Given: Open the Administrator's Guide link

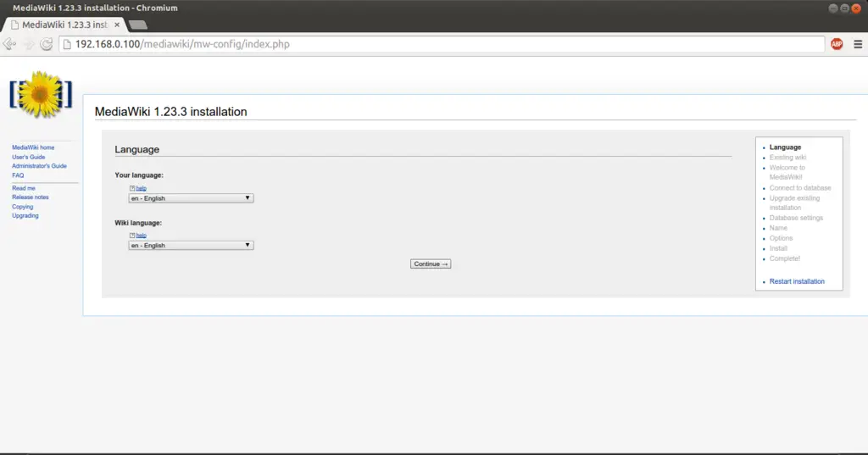Looking at the screenshot, I should point(39,166).
